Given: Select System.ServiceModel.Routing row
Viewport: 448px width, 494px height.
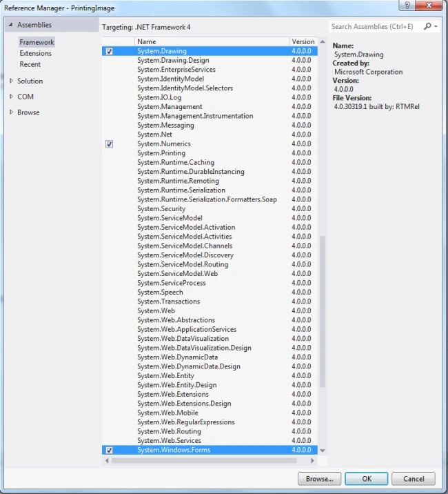Looking at the screenshot, I should (x=210, y=264).
